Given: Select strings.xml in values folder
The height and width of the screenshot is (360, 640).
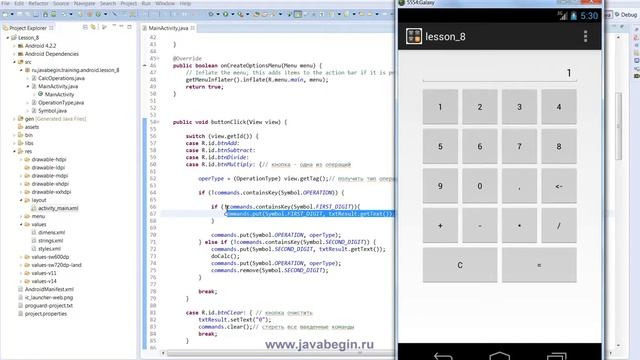Looking at the screenshot, I should point(51,241).
